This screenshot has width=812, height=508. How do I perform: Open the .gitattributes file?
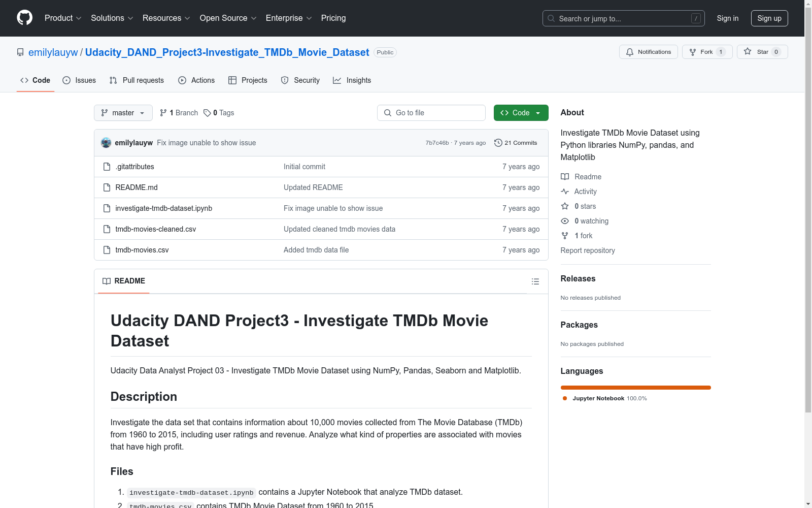pyautogui.click(x=134, y=167)
